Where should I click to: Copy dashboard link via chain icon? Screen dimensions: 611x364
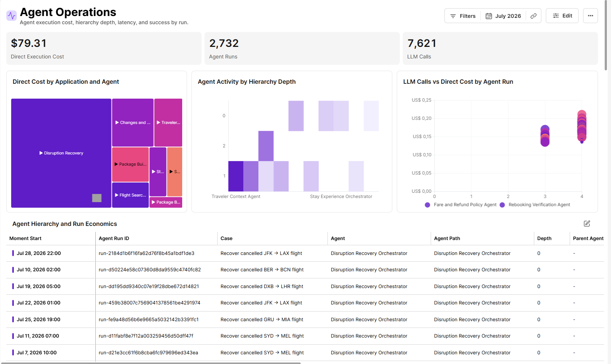tap(534, 16)
